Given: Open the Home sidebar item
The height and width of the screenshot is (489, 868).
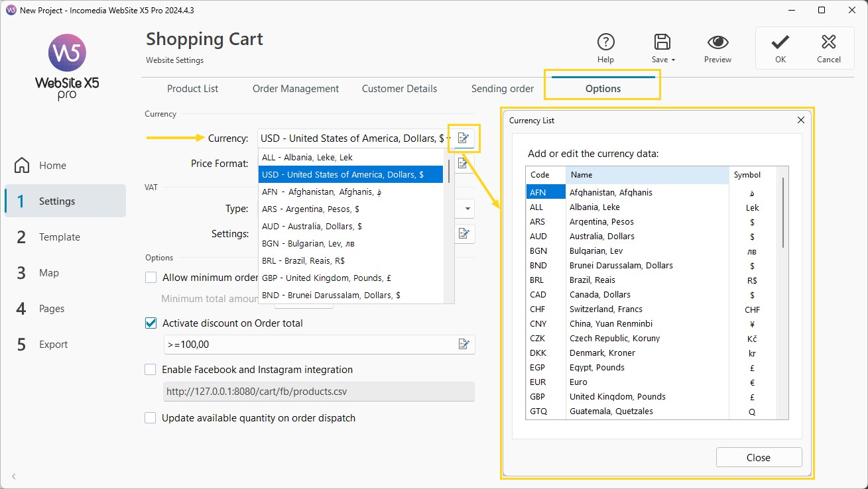Looking at the screenshot, I should click(x=65, y=166).
